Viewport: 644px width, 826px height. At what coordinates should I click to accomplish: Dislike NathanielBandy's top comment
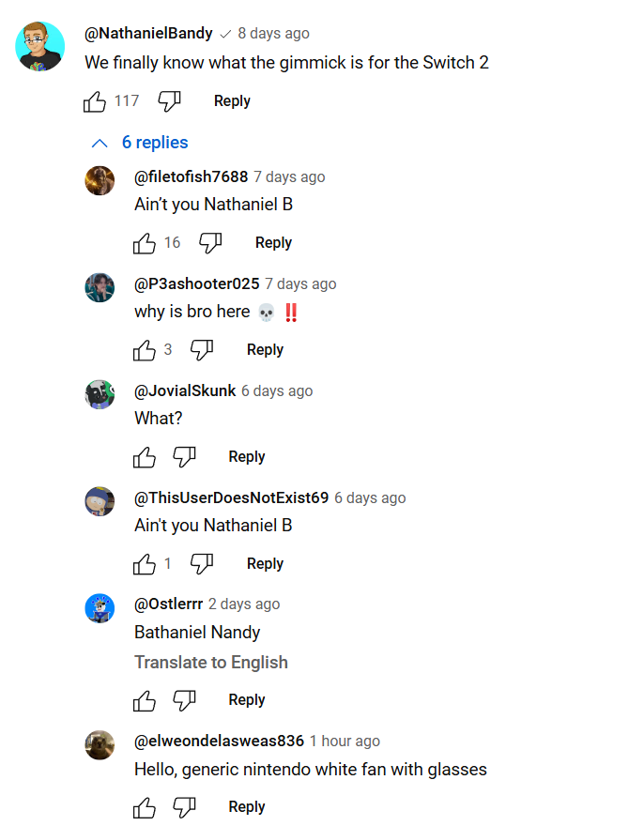169,101
